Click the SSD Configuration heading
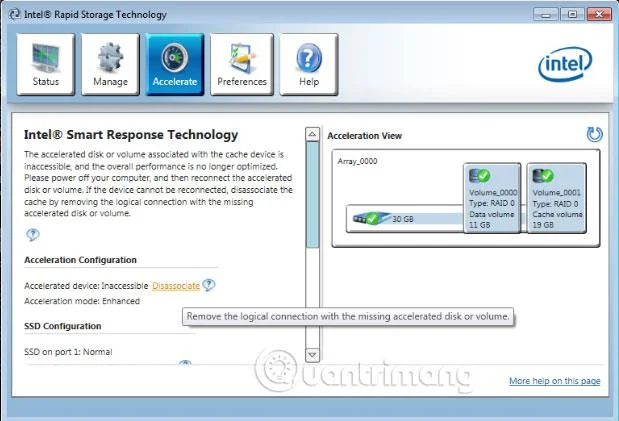 click(x=63, y=326)
